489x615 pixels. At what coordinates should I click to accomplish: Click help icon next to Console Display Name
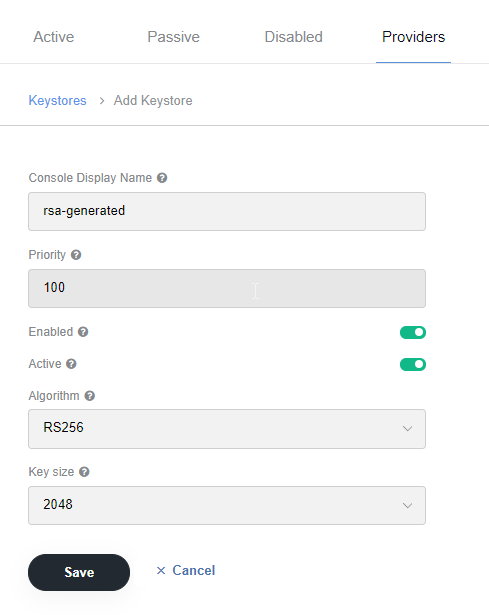tap(162, 178)
